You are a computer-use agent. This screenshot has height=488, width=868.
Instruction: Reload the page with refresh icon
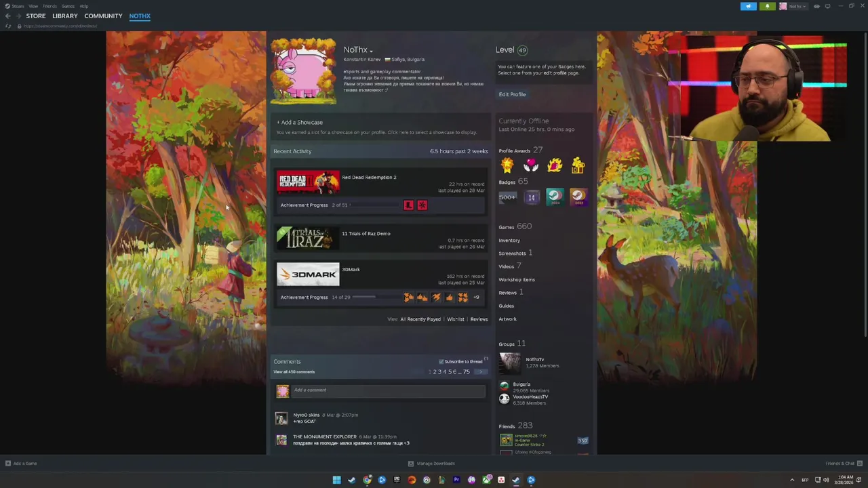8,26
